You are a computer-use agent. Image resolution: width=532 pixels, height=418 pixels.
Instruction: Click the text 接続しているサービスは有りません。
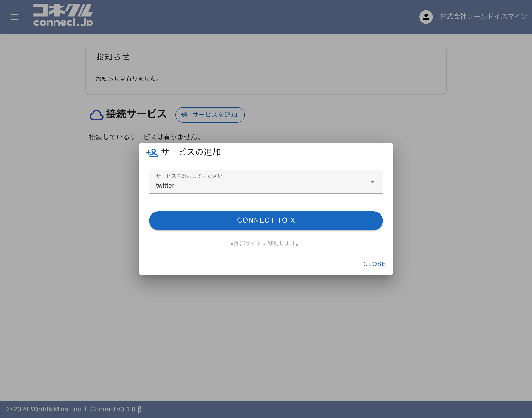tap(145, 137)
